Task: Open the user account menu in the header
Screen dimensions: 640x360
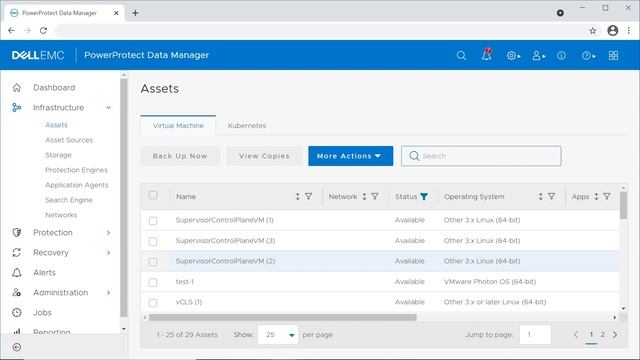Action: point(539,56)
